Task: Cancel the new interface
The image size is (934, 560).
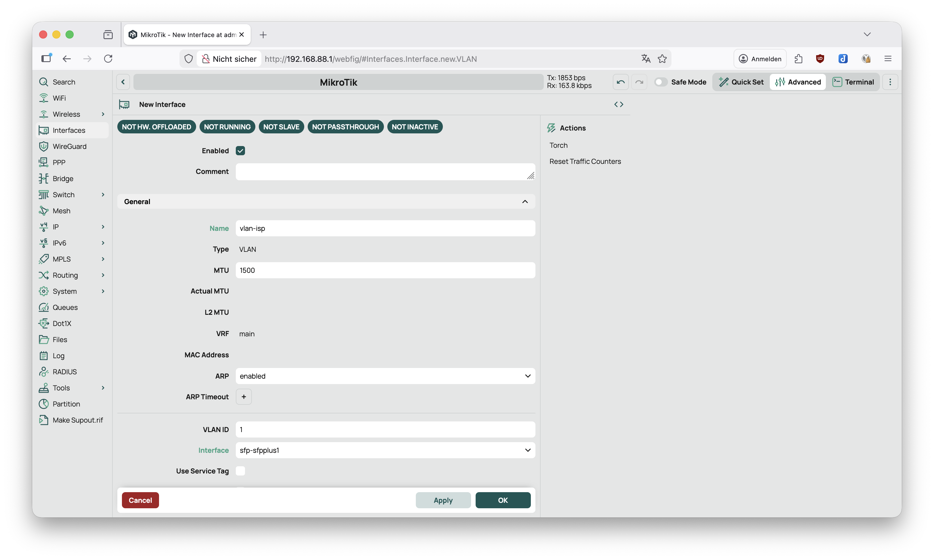Action: click(x=140, y=500)
